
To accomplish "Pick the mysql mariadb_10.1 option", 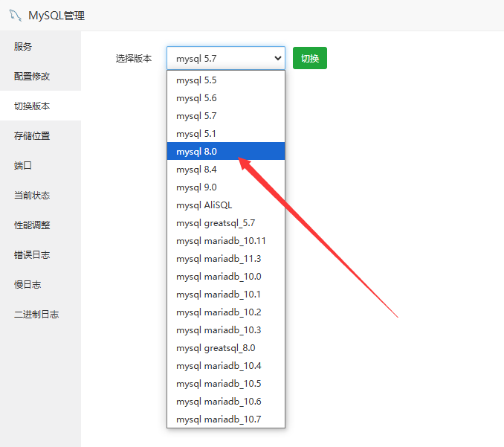I will (226, 295).
